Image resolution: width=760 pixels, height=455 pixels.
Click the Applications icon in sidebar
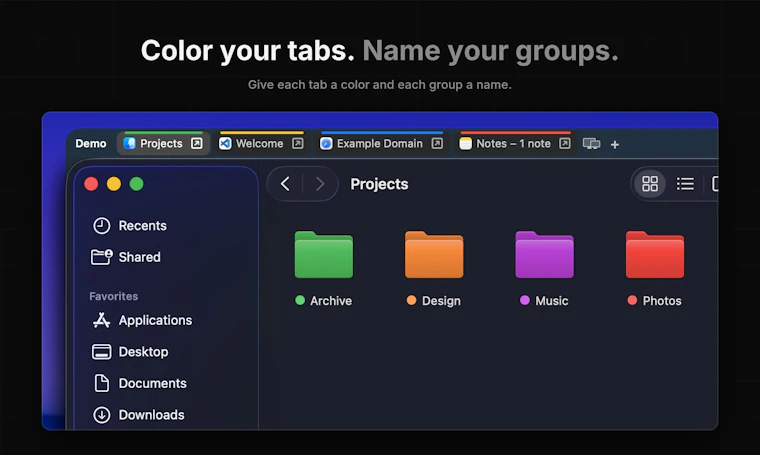point(101,320)
